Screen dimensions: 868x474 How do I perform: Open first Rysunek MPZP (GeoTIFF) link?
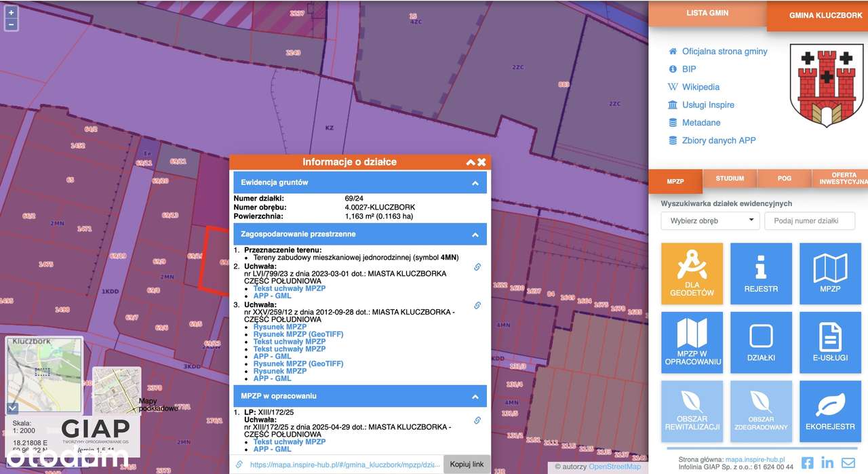click(x=298, y=334)
